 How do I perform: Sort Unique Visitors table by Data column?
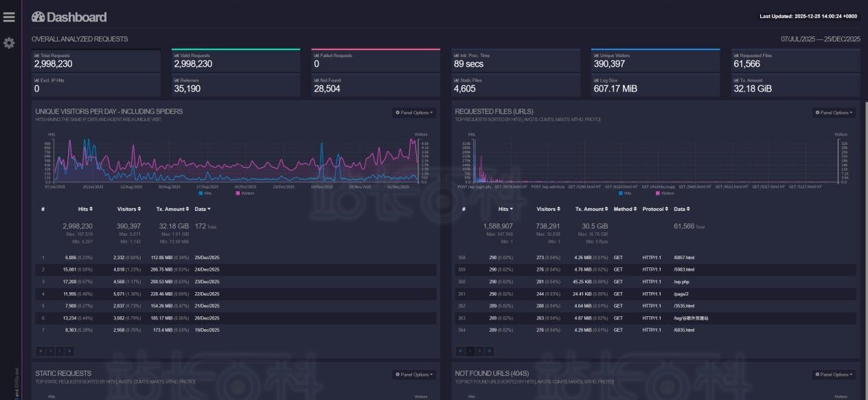click(x=203, y=209)
